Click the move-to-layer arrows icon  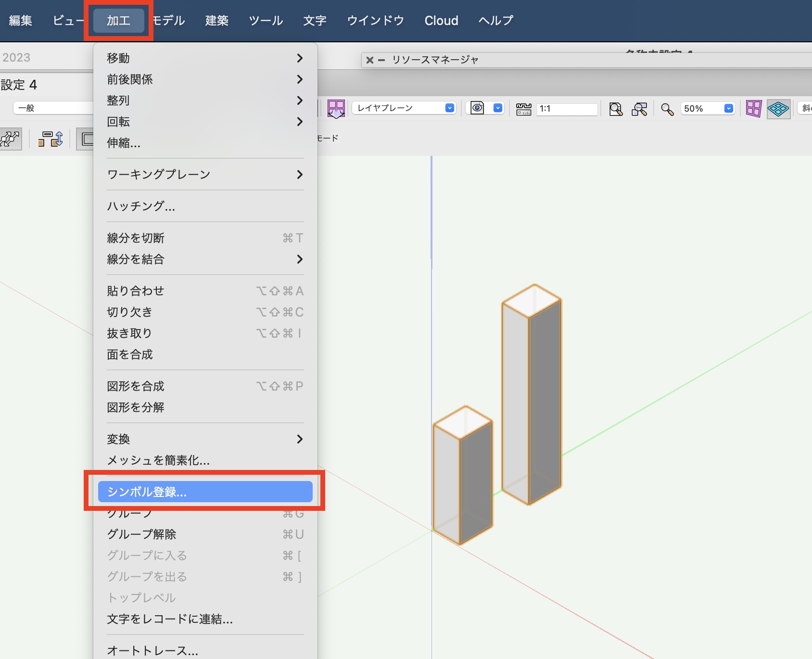point(51,139)
